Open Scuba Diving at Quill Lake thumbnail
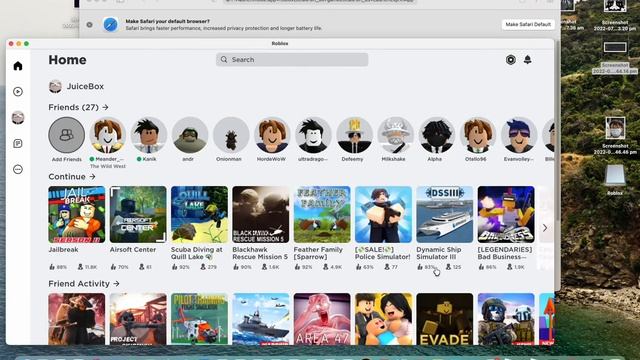This screenshot has width=640, height=360. (199, 215)
